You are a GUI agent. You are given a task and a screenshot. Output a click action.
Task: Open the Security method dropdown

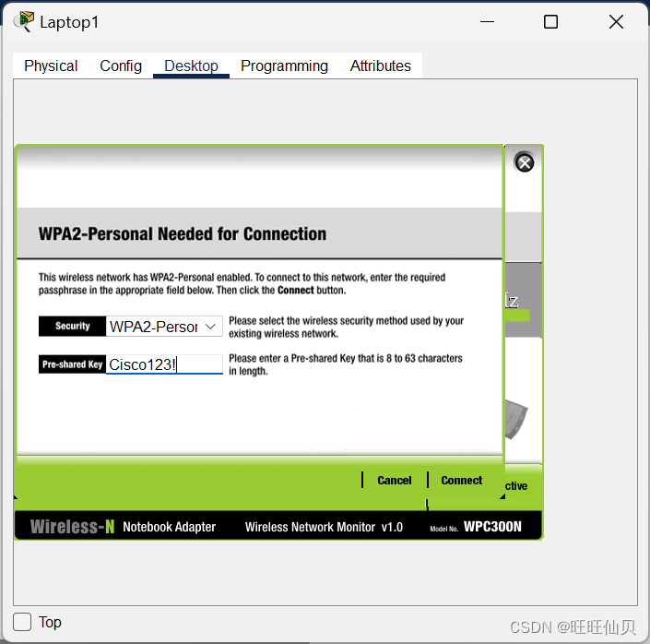(164, 327)
